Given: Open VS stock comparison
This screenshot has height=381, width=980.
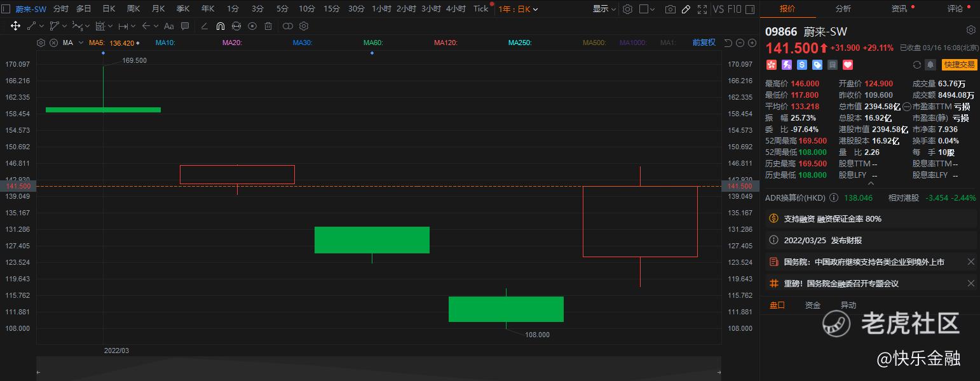Looking at the screenshot, I should click(718, 9).
